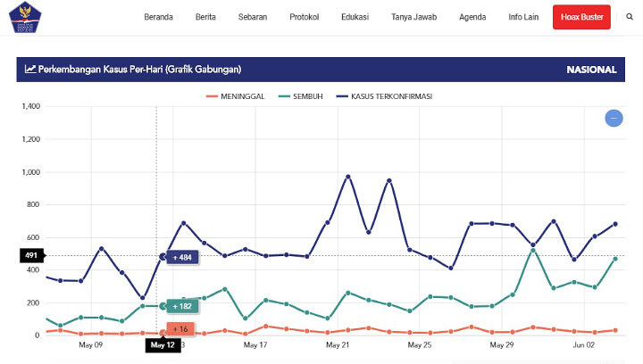Click the recovered peak point near 520
Image resolution: width=643 pixels, height=364 pixels.
[x=533, y=250]
